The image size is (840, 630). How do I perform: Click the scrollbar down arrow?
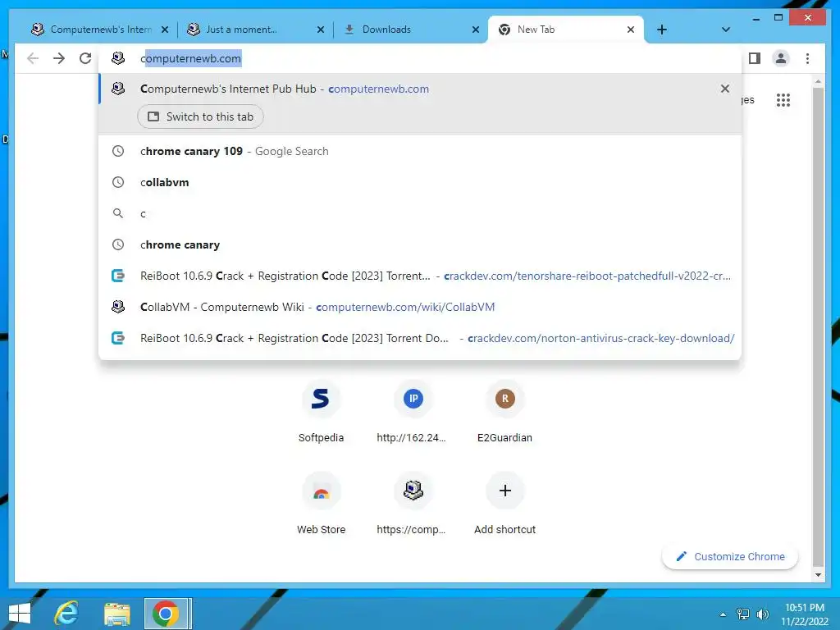tap(818, 575)
